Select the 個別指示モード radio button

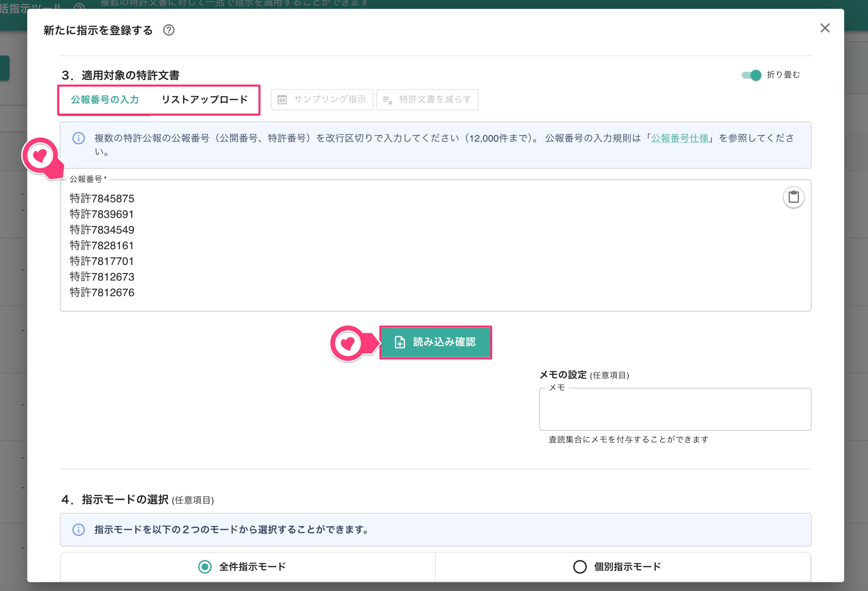coord(580,567)
